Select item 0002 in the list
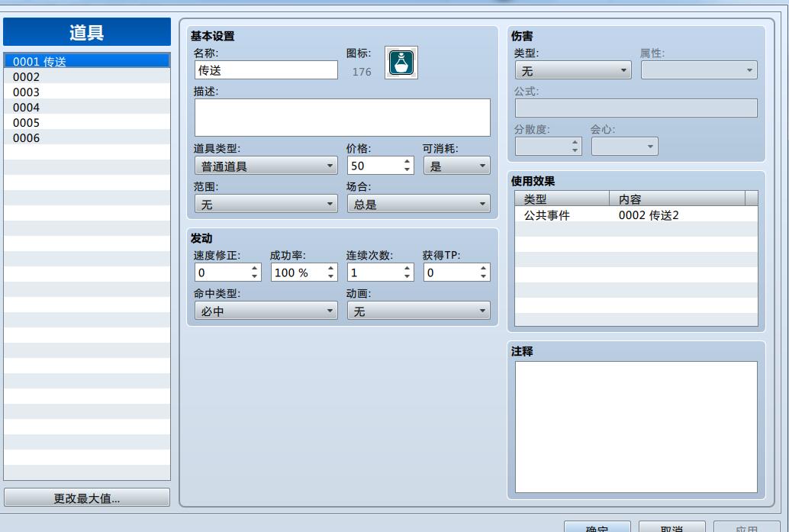The height and width of the screenshot is (532, 789). [x=86, y=76]
